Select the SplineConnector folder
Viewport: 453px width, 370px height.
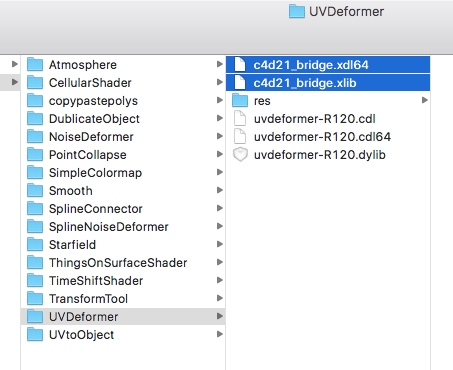click(123, 209)
